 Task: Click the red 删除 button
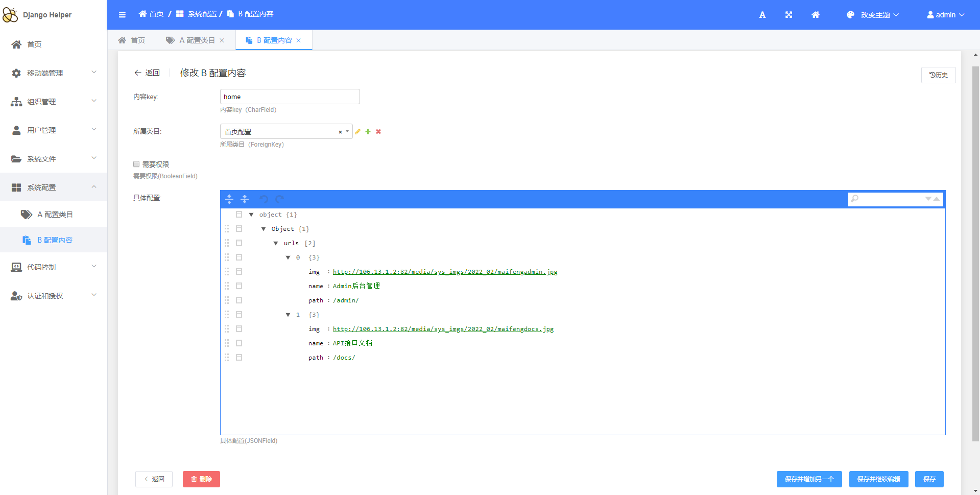coord(201,479)
